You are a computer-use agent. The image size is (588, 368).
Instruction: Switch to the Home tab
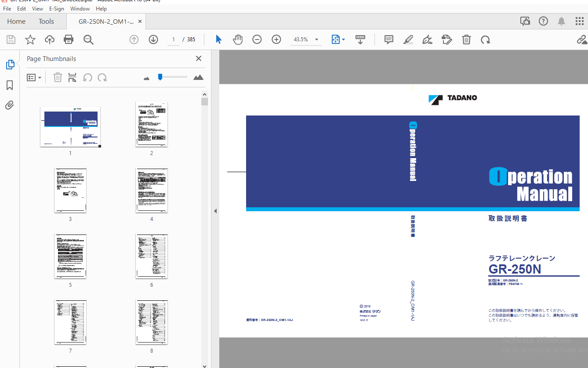point(16,21)
